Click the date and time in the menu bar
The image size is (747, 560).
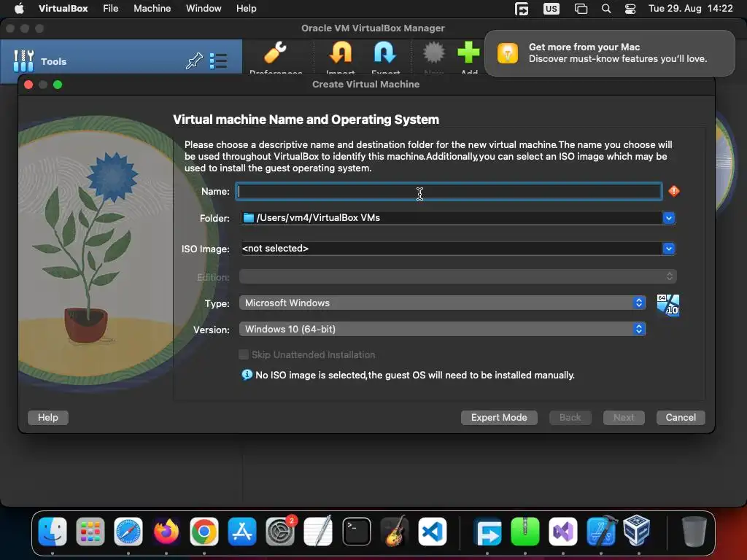pos(690,8)
